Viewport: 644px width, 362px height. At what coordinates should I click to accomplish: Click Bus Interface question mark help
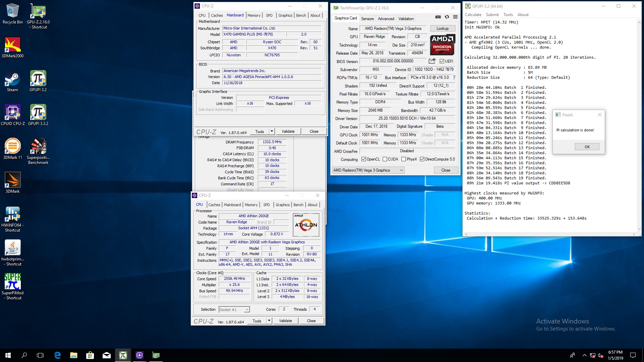coord(454,77)
